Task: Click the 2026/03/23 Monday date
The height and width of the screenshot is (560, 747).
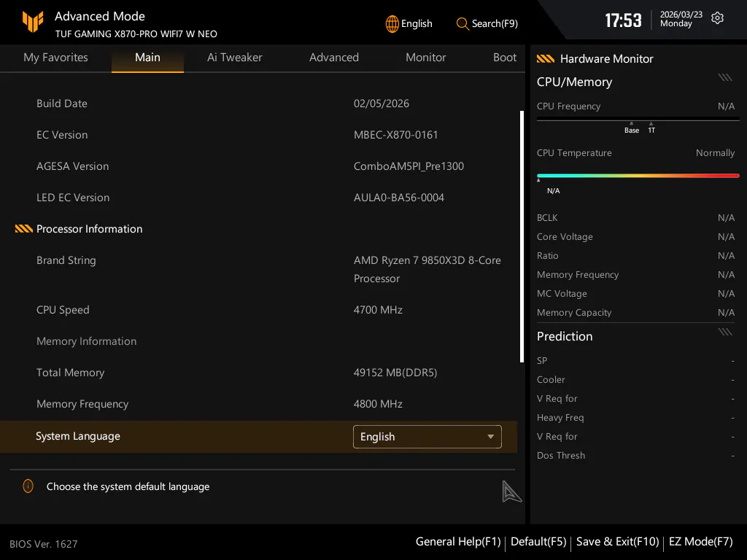Action: click(x=681, y=19)
